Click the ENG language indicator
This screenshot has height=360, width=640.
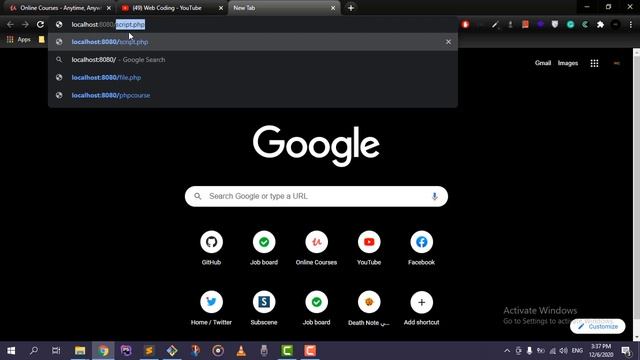point(577,351)
